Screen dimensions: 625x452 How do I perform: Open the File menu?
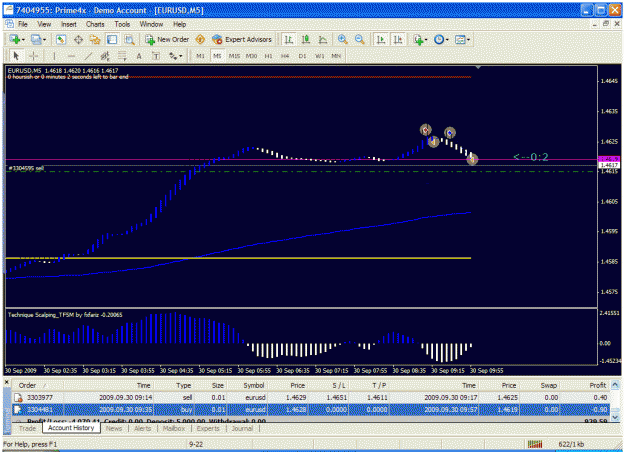click(x=23, y=24)
